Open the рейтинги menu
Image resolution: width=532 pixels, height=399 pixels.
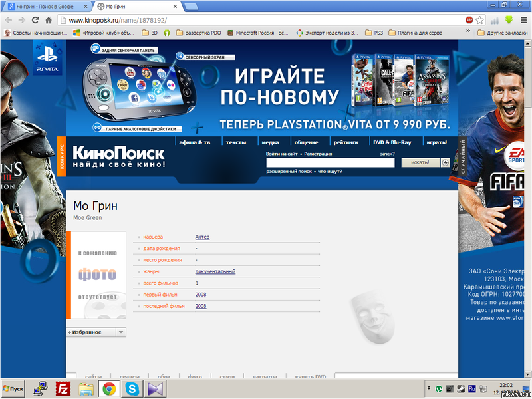tap(346, 142)
